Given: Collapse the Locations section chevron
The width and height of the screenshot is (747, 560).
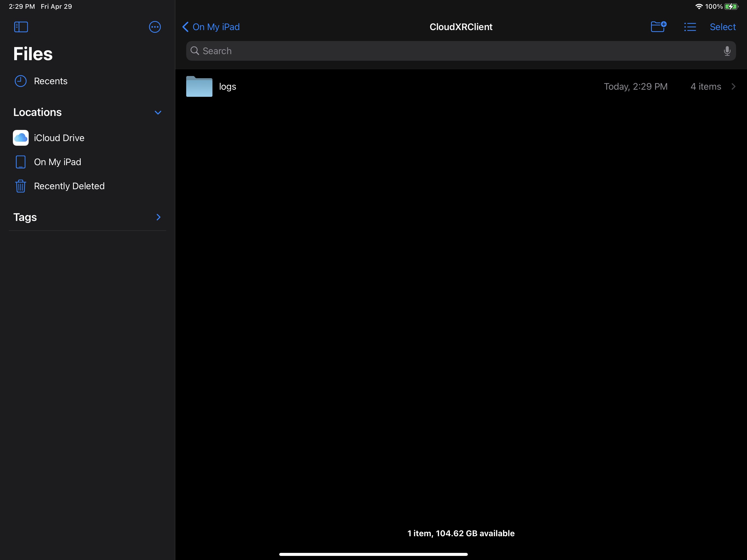Looking at the screenshot, I should tap(158, 112).
